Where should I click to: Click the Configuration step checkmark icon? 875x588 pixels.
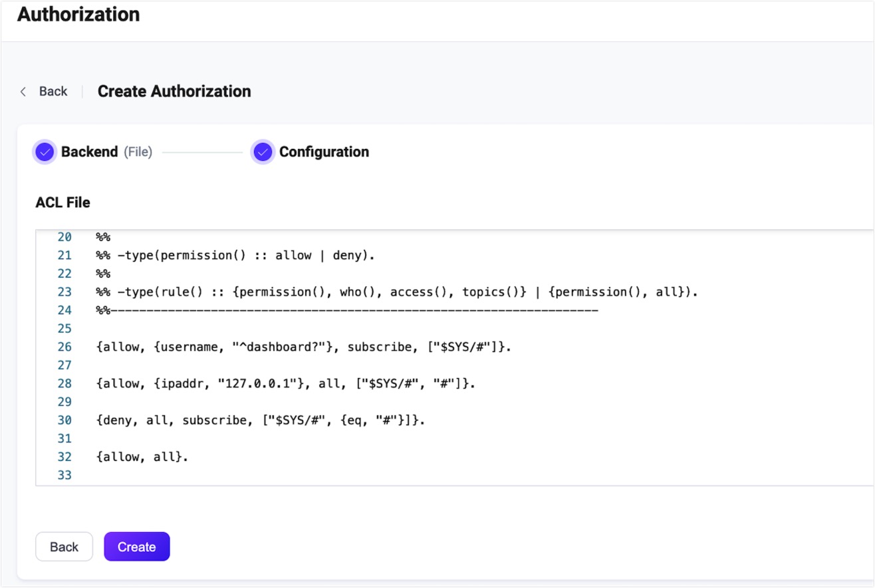263,152
